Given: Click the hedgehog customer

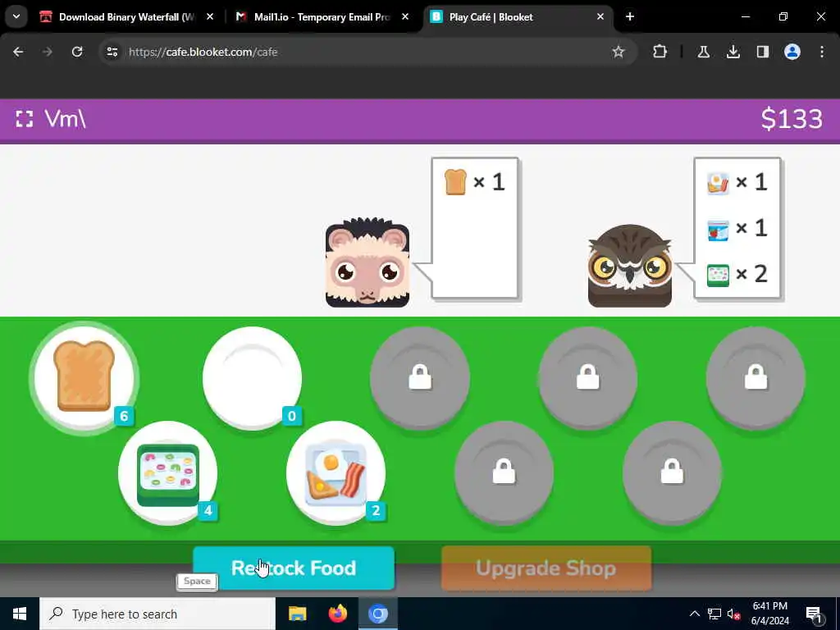Looking at the screenshot, I should tap(367, 262).
